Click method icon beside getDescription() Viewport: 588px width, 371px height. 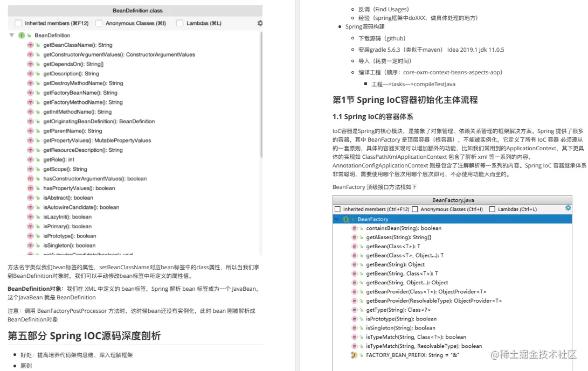30,73
